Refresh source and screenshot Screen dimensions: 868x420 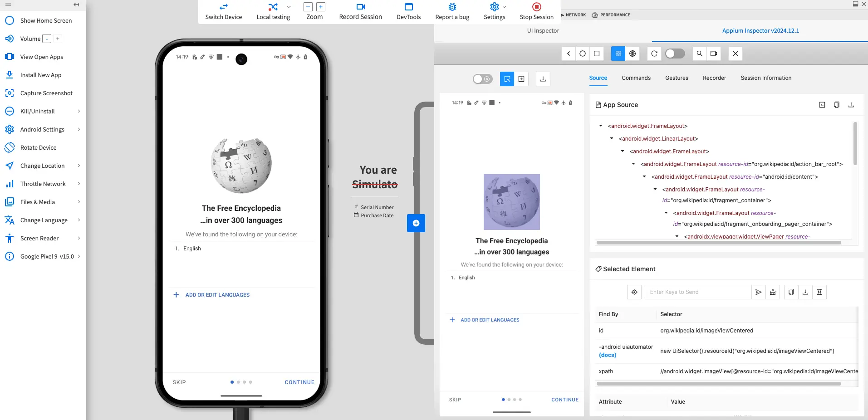[x=654, y=54]
